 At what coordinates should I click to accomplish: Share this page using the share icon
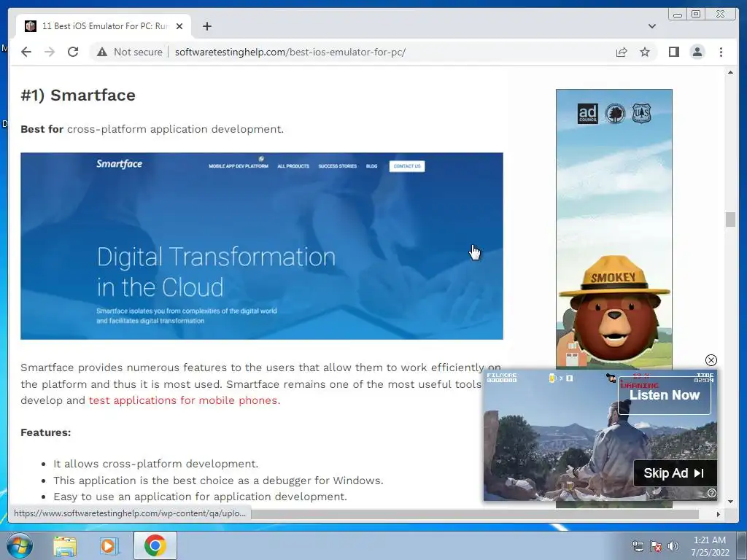point(622,52)
